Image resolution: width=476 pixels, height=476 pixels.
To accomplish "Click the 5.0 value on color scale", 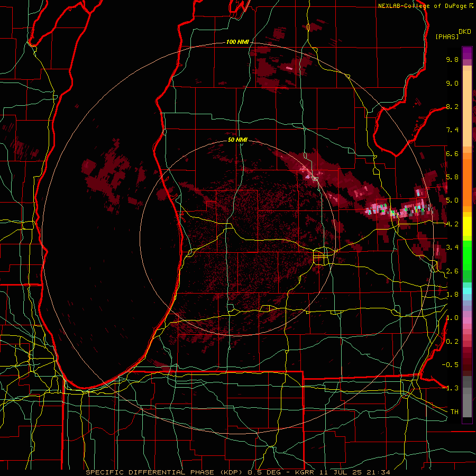I will pyautogui.click(x=452, y=200).
